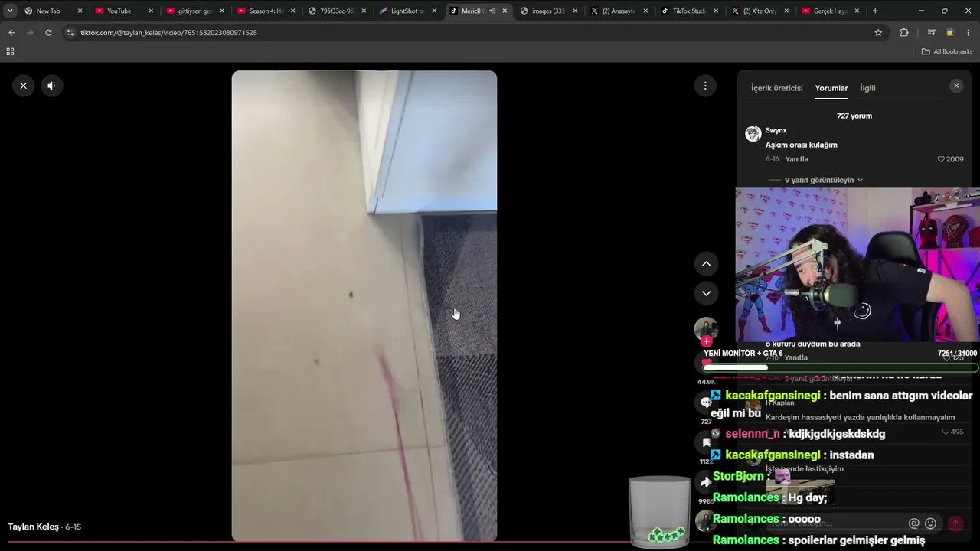Click the '727 yorum' comment count
Image resolution: width=980 pixels, height=551 pixels.
click(854, 116)
